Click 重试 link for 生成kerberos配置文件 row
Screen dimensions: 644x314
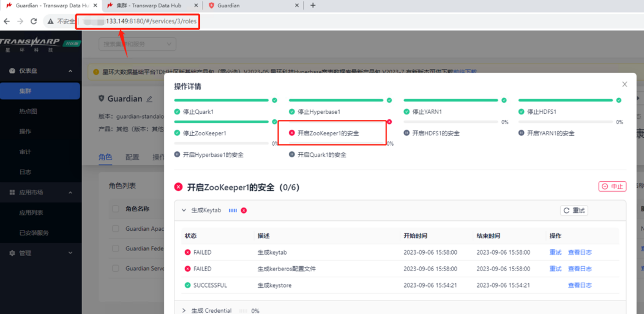coord(555,269)
